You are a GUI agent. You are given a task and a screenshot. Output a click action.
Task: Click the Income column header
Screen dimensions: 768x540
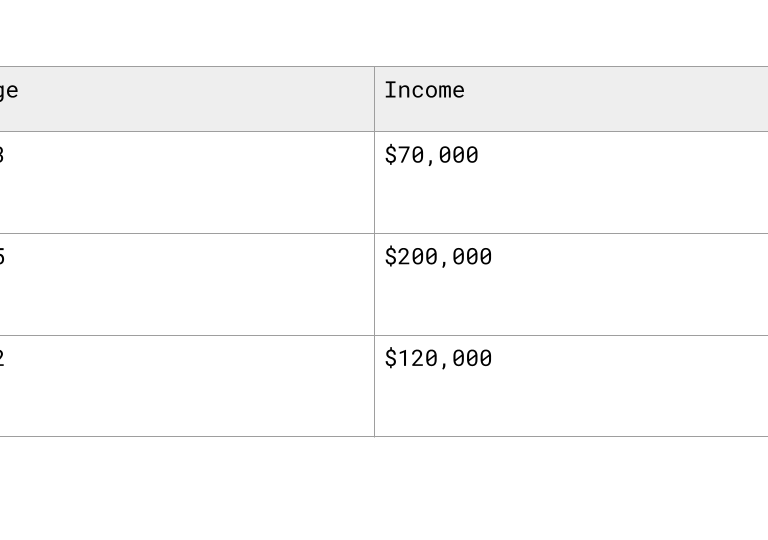(425, 90)
